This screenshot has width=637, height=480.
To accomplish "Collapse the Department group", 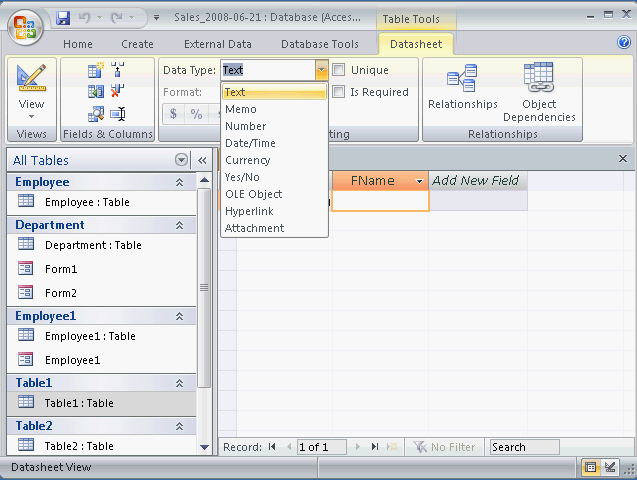I will [x=179, y=225].
